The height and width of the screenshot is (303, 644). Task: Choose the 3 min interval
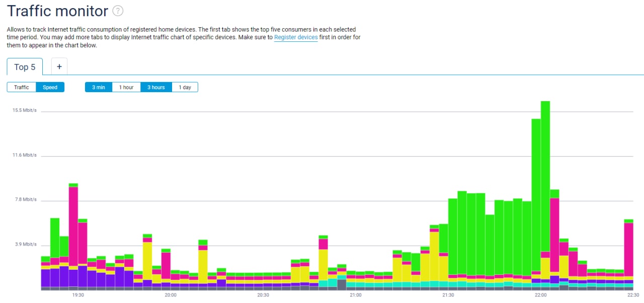(x=99, y=87)
